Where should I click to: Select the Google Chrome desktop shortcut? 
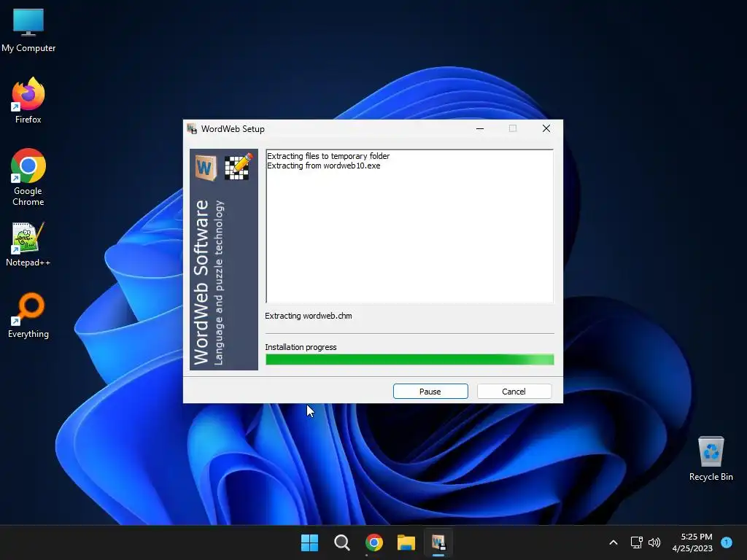28,176
